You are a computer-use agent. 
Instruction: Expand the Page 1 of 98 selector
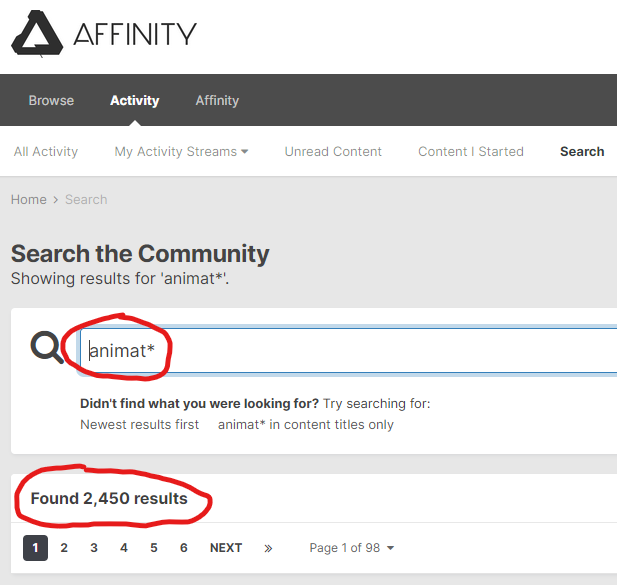[352, 548]
